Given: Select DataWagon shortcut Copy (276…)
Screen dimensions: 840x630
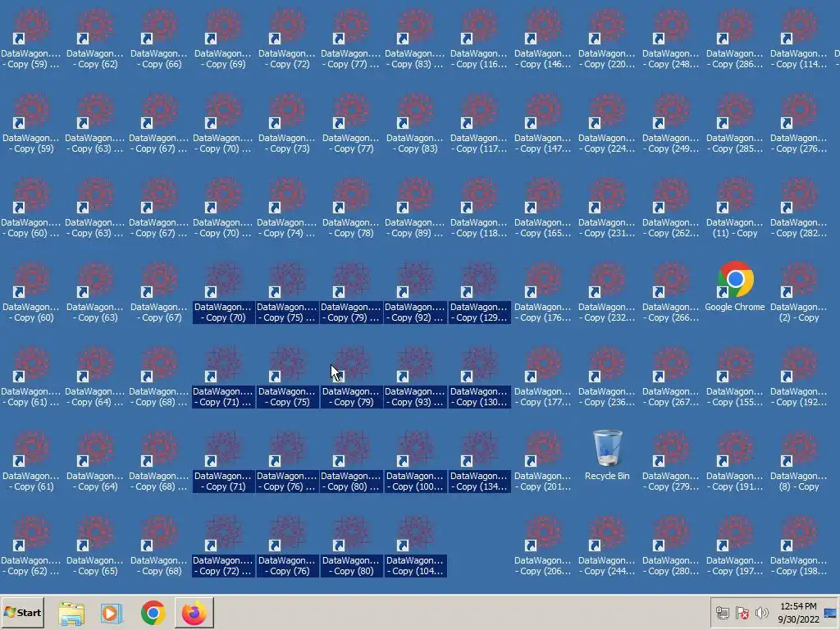Looking at the screenshot, I should pyautogui.click(x=799, y=123).
